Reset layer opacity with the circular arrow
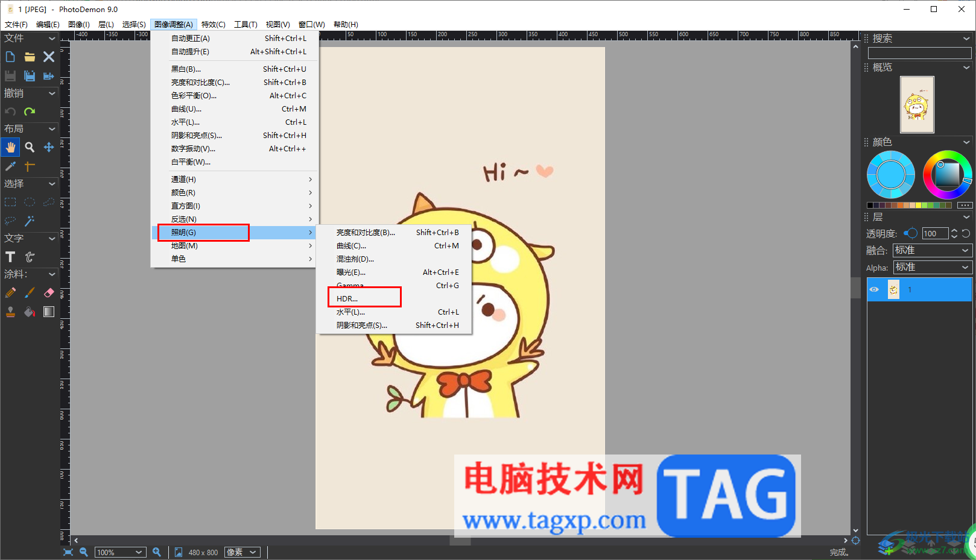This screenshot has width=976, height=560. pos(966,234)
